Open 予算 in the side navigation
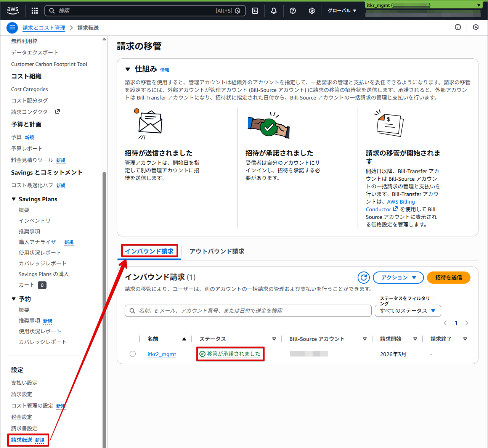The width and height of the screenshot is (488, 448). [x=16, y=137]
